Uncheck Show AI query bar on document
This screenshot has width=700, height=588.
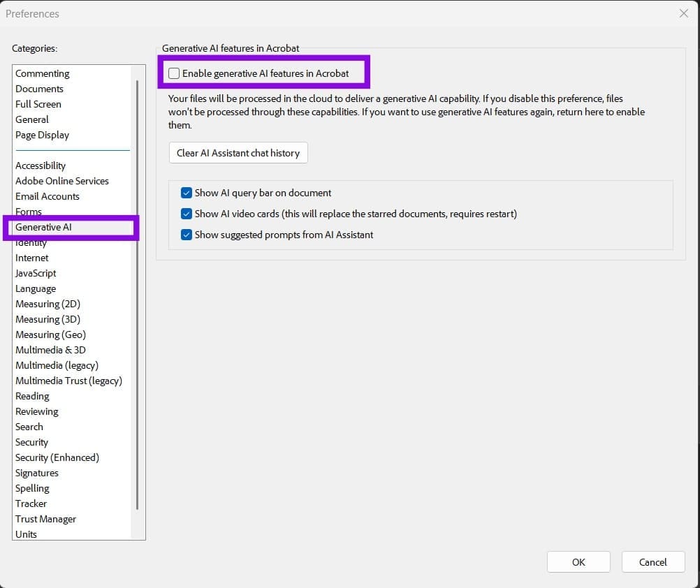[x=186, y=193]
